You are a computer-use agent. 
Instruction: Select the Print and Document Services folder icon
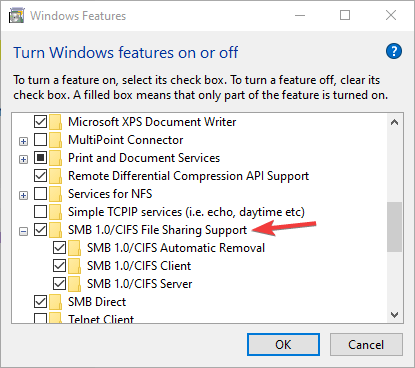[x=56, y=158]
